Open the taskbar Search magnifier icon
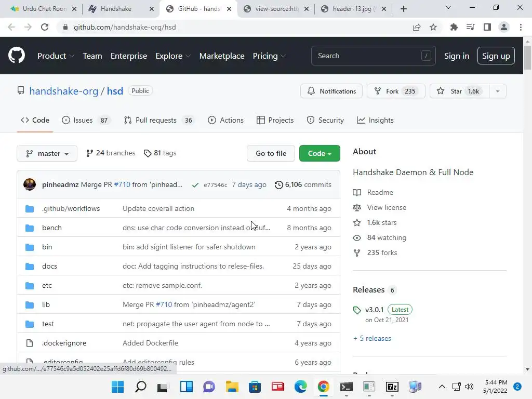The width and height of the screenshot is (532, 399). 141,387
